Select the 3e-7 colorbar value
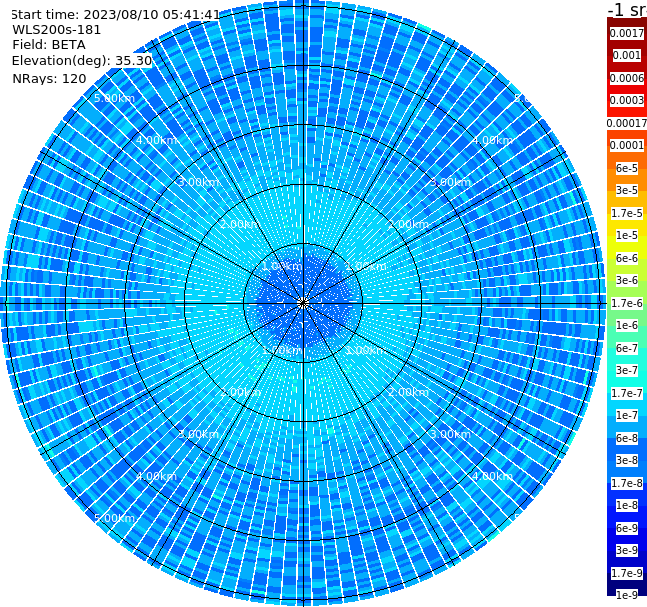Screen dimensions: 647x607 pyautogui.click(x=627, y=370)
